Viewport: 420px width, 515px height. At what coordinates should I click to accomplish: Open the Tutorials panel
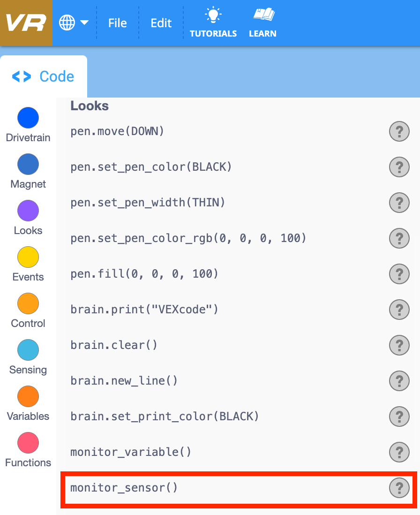pos(213,22)
